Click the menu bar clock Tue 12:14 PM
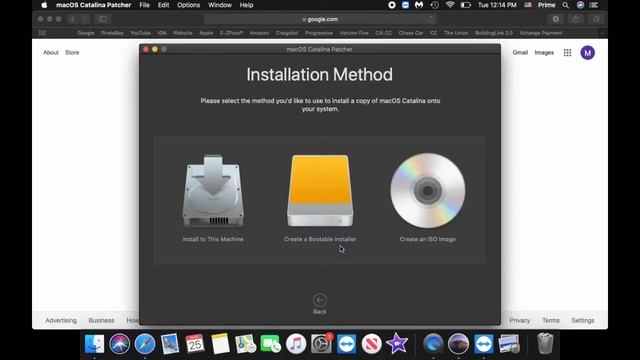The image size is (640, 360). (497, 5)
